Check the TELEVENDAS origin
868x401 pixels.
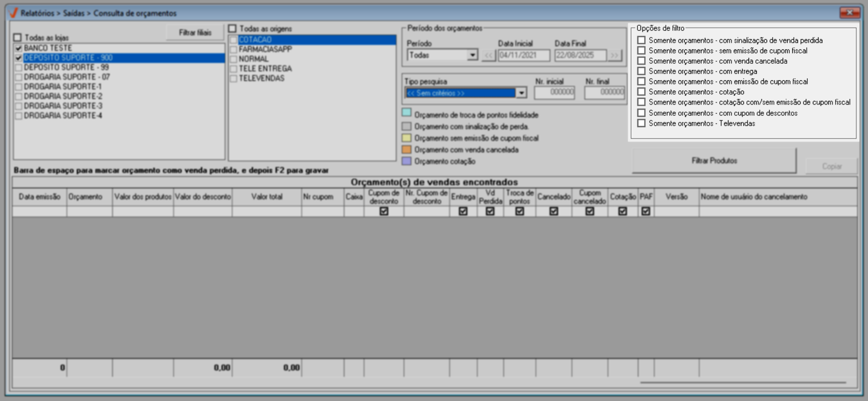[234, 78]
